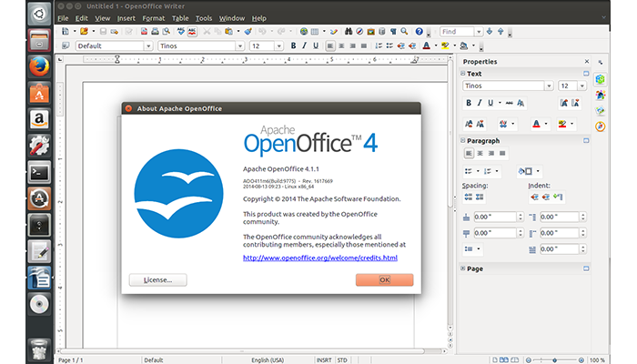Toggle Bold in the Properties sidebar
The width and height of the screenshot is (637, 364).
469,103
